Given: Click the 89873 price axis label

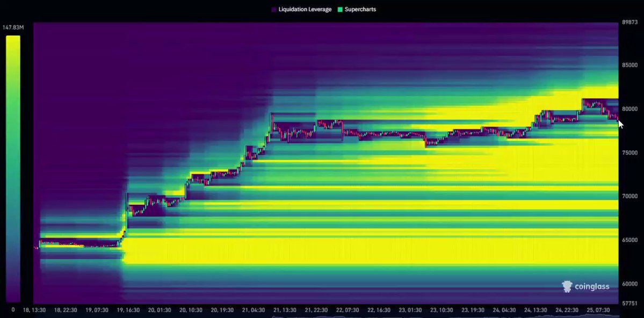Looking at the screenshot, I should pyautogui.click(x=629, y=22).
